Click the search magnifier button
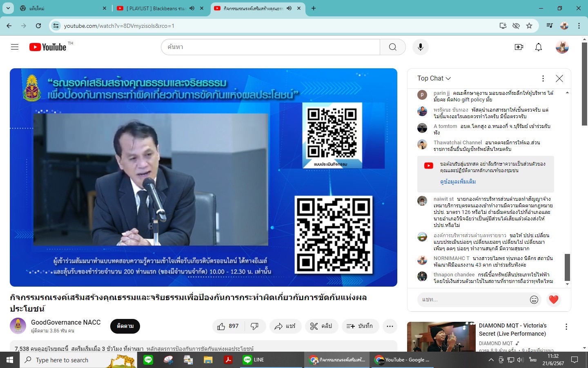The width and height of the screenshot is (588, 368). click(392, 47)
